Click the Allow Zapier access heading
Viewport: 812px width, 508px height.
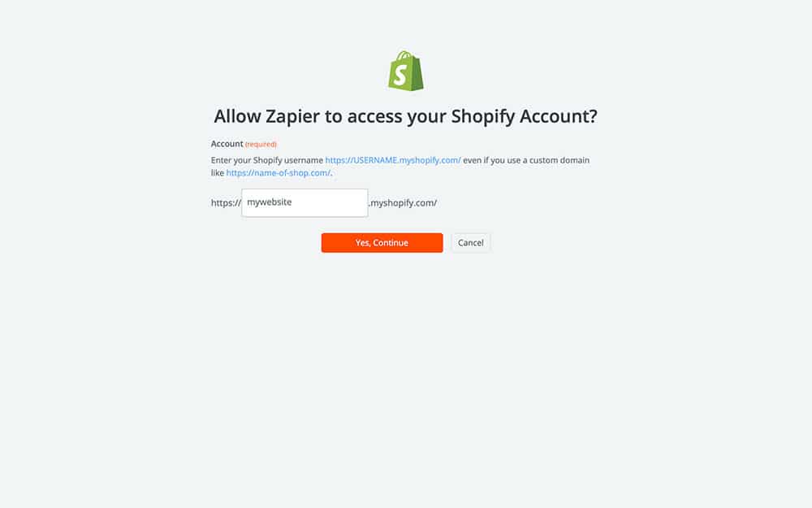[x=405, y=116]
